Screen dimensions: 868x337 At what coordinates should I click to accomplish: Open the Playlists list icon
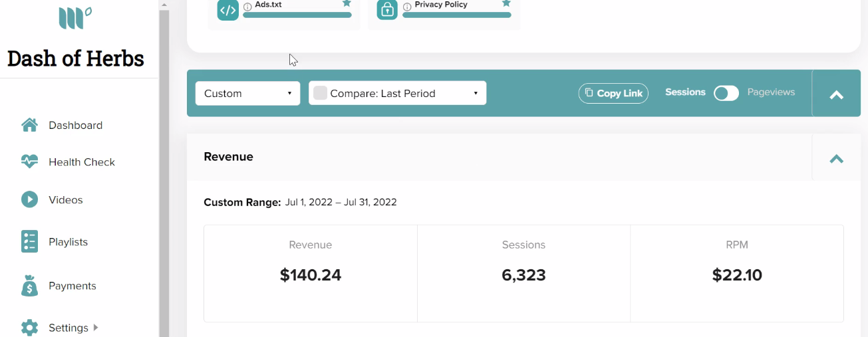[x=29, y=242]
